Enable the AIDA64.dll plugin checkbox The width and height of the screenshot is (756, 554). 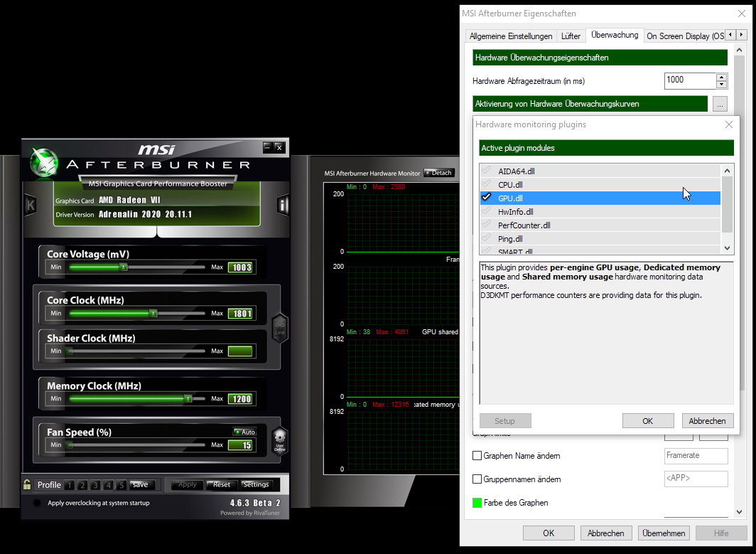pyautogui.click(x=487, y=171)
